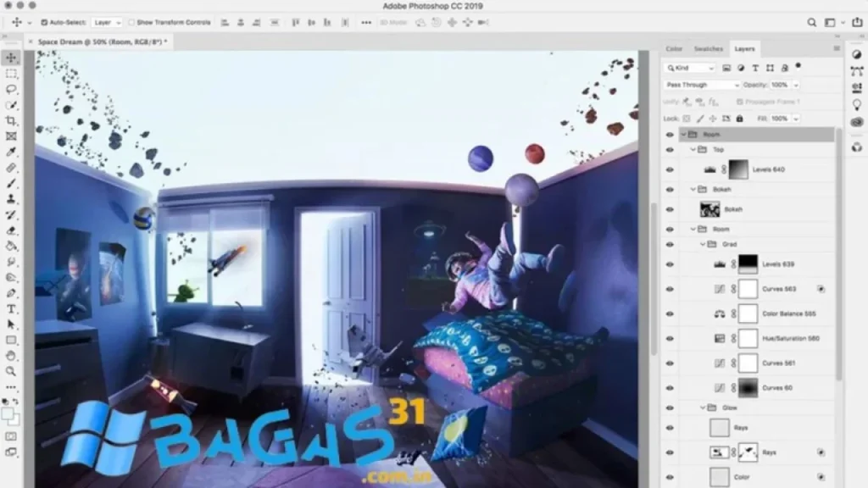This screenshot has width=868, height=488.
Task: Switch to the Swatches tab
Action: 709,48
